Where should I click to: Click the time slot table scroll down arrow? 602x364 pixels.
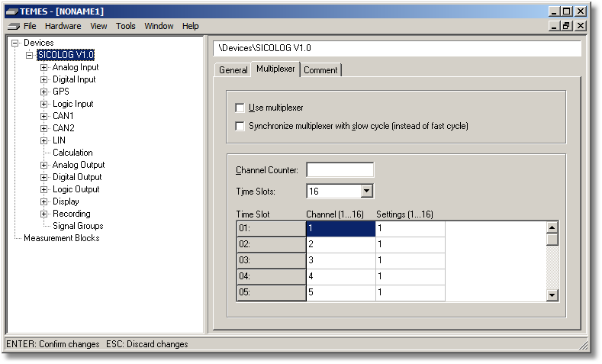pyautogui.click(x=552, y=295)
